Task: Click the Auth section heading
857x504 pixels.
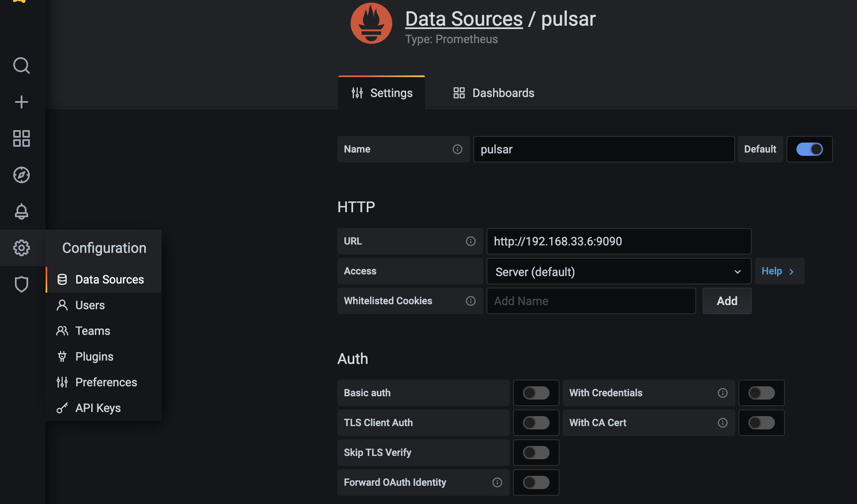Action: pos(353,359)
